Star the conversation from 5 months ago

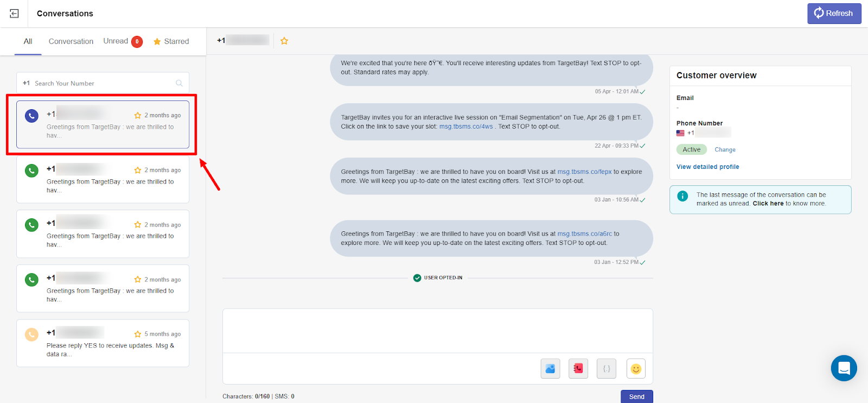[x=138, y=334]
